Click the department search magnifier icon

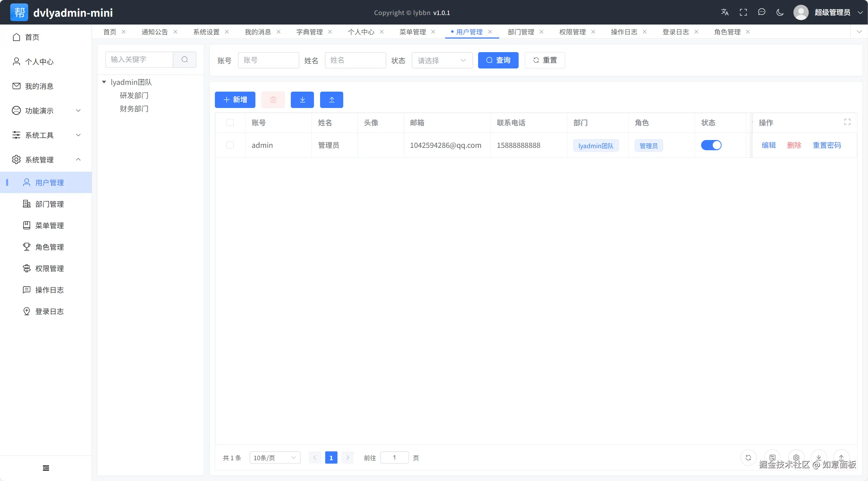tap(185, 59)
